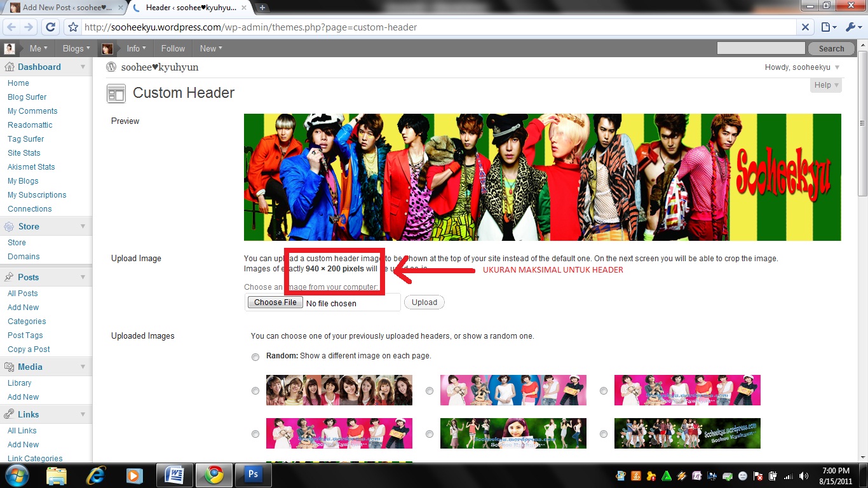
Task: Open the Me dropdown in the admin bar
Action: tap(38, 48)
